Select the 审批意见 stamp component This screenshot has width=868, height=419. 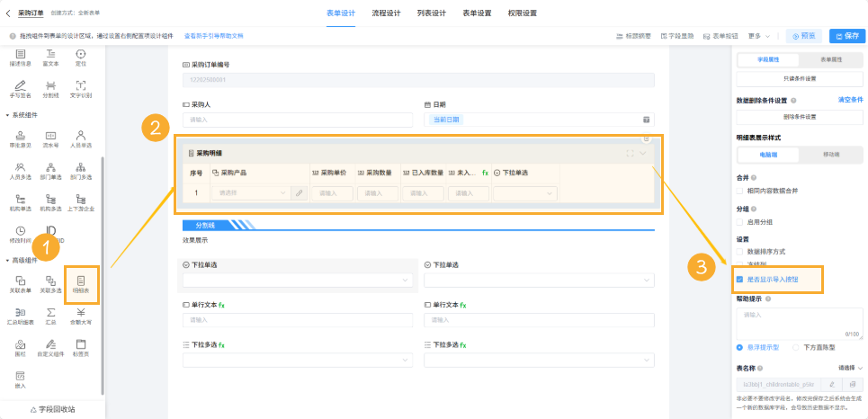21,138
